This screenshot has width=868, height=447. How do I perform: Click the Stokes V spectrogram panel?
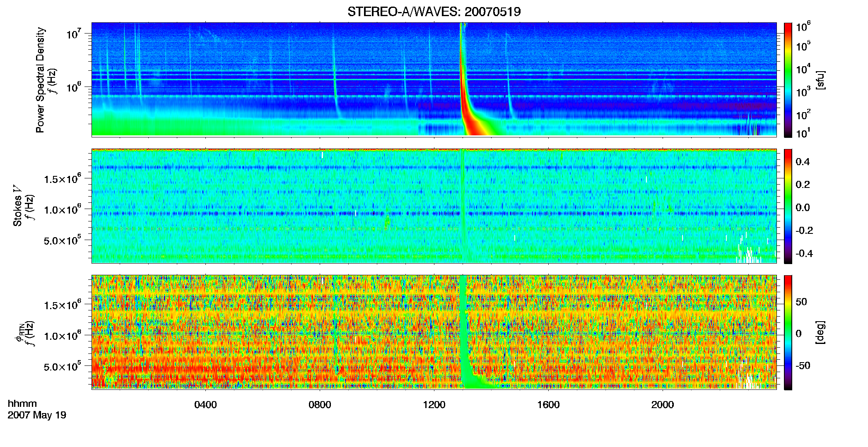(434, 206)
